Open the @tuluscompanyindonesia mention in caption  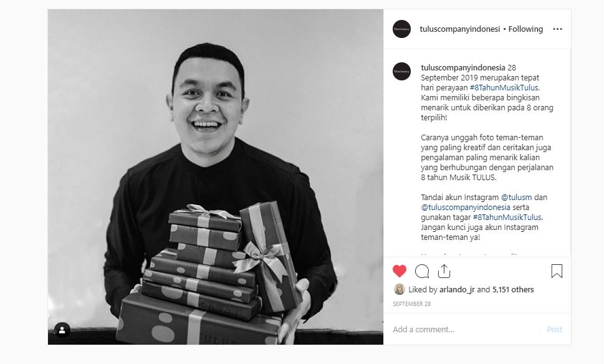pyautogui.click(x=466, y=207)
